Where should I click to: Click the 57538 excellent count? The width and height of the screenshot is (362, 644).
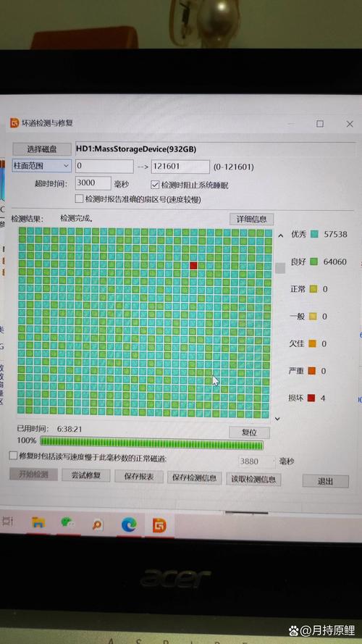335,235
